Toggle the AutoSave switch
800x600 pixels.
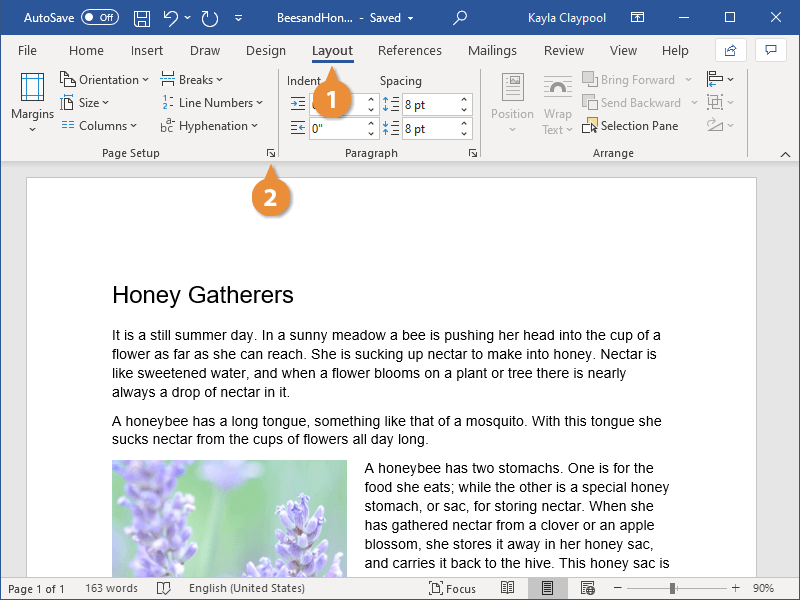(x=99, y=18)
